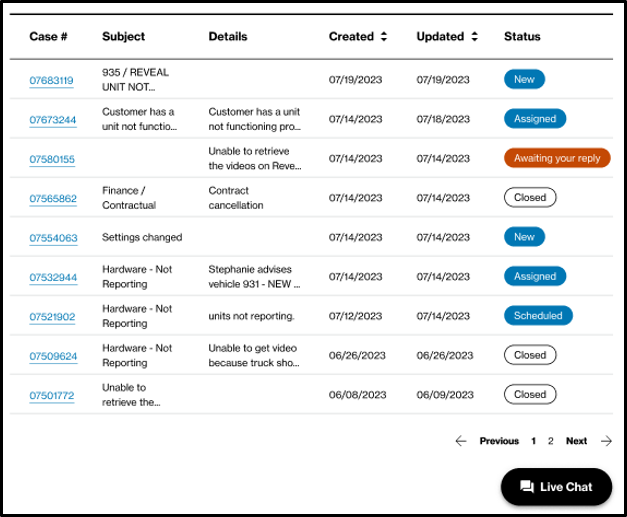Go to the Previous page
The width and height of the screenshot is (627, 517).
tap(499, 441)
